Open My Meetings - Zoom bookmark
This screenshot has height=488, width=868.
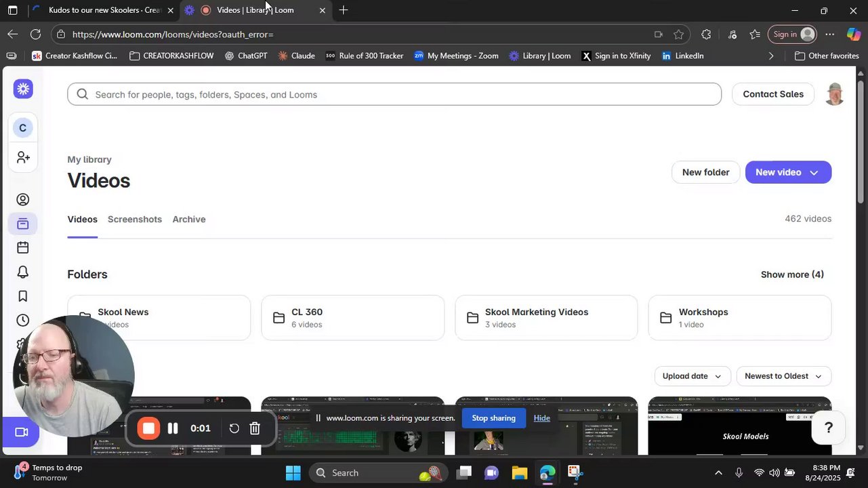coord(456,56)
